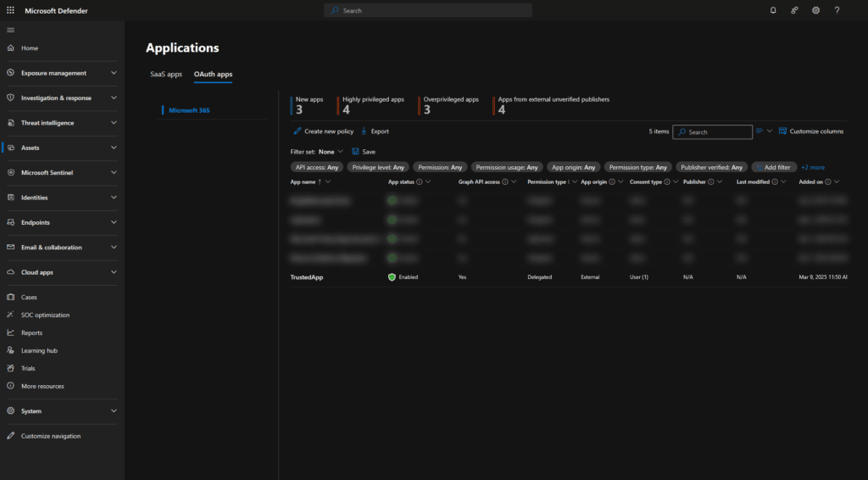Click the community people icon in header
Screen dimensions: 868x480
click(x=794, y=10)
